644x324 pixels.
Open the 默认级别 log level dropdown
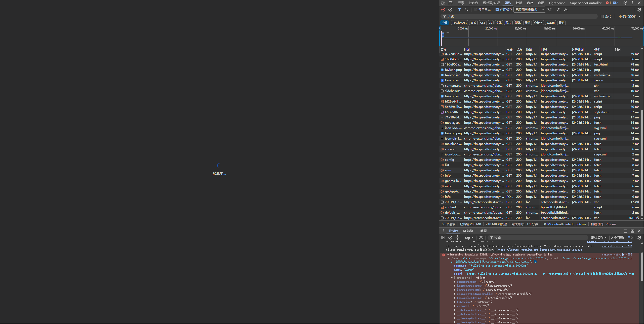point(599,238)
